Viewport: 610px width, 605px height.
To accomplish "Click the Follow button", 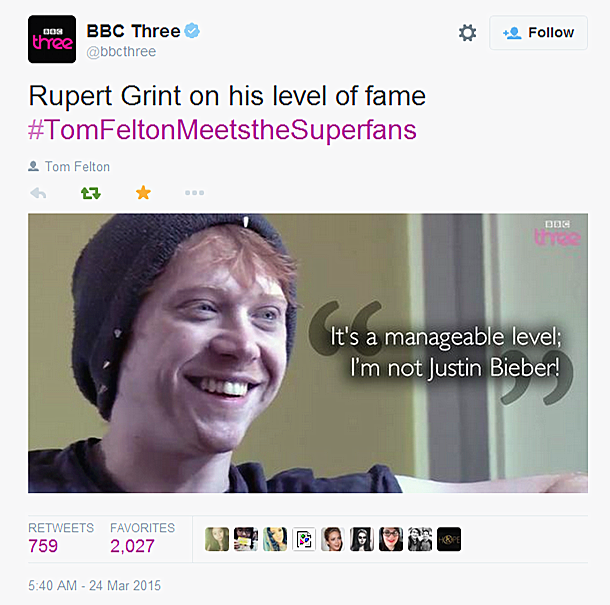I will (x=538, y=33).
